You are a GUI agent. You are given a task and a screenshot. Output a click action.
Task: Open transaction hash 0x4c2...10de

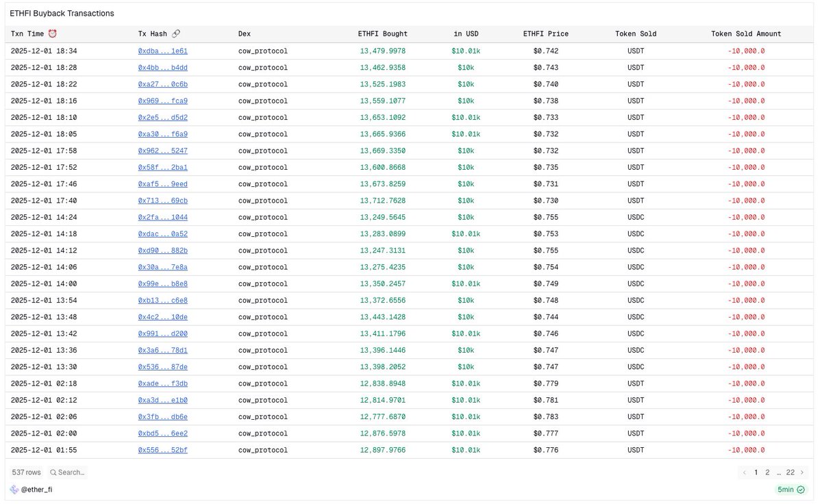pyautogui.click(x=162, y=316)
